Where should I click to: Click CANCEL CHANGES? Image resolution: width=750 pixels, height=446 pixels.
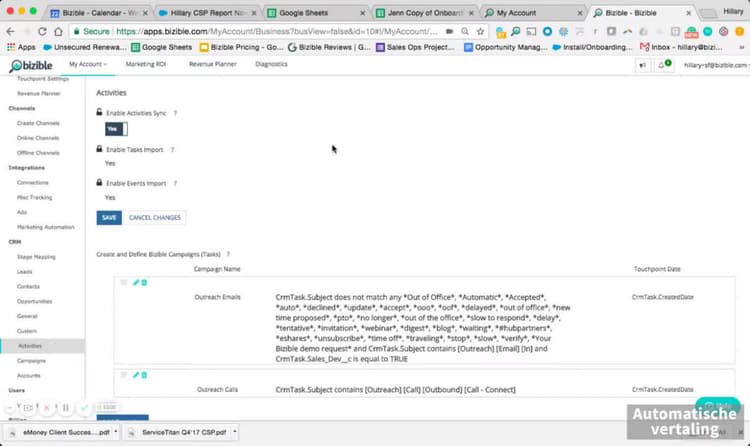click(x=155, y=218)
